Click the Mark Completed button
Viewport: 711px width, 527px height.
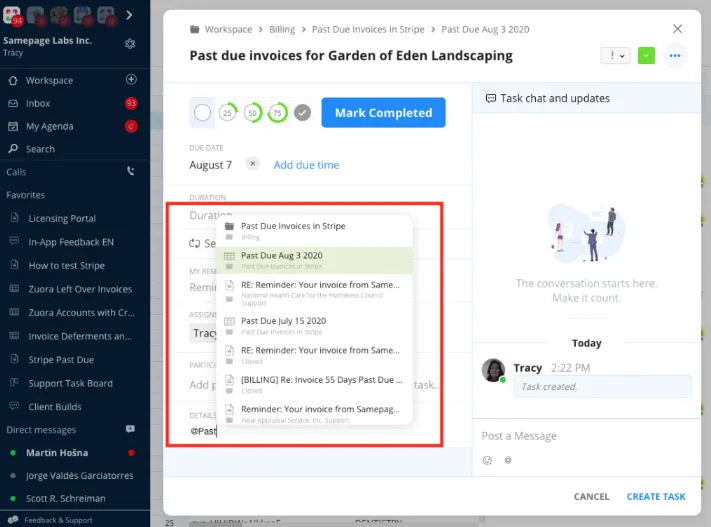click(x=384, y=112)
